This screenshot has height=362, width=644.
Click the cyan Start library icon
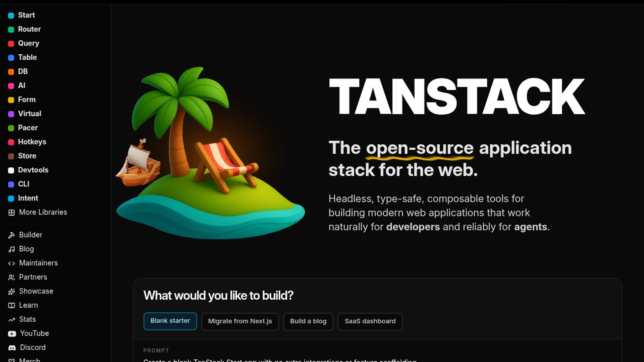click(11, 15)
